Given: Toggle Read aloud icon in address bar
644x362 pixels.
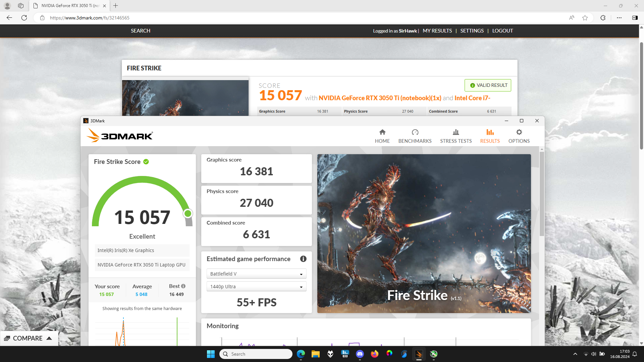Looking at the screenshot, I should tap(572, 18).
